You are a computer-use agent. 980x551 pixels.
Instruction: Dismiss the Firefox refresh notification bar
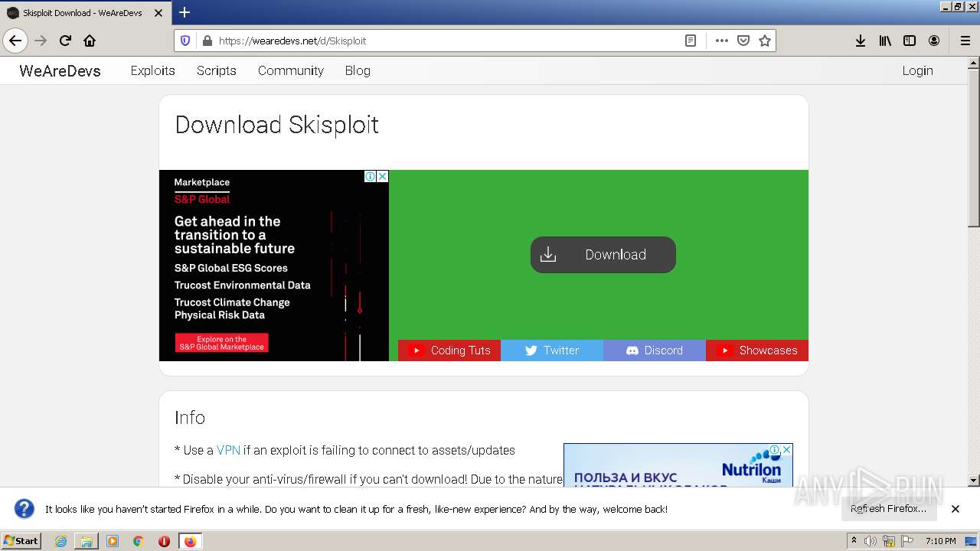(x=955, y=509)
